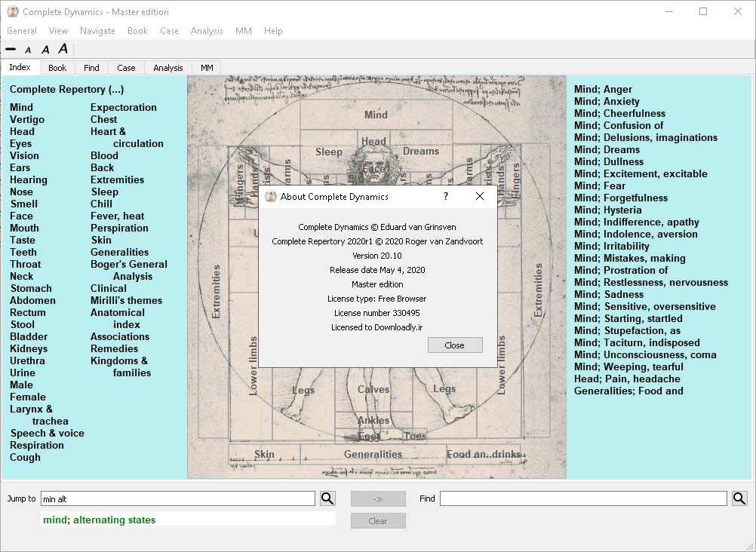Open the Remedies chapter
Viewport: 756px width, 552px height.
click(114, 348)
